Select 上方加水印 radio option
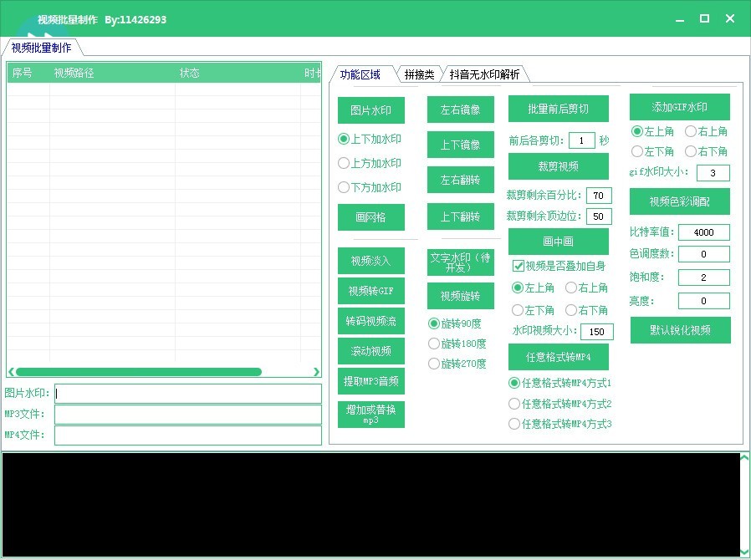The width and height of the screenshot is (751, 560). (x=370, y=163)
